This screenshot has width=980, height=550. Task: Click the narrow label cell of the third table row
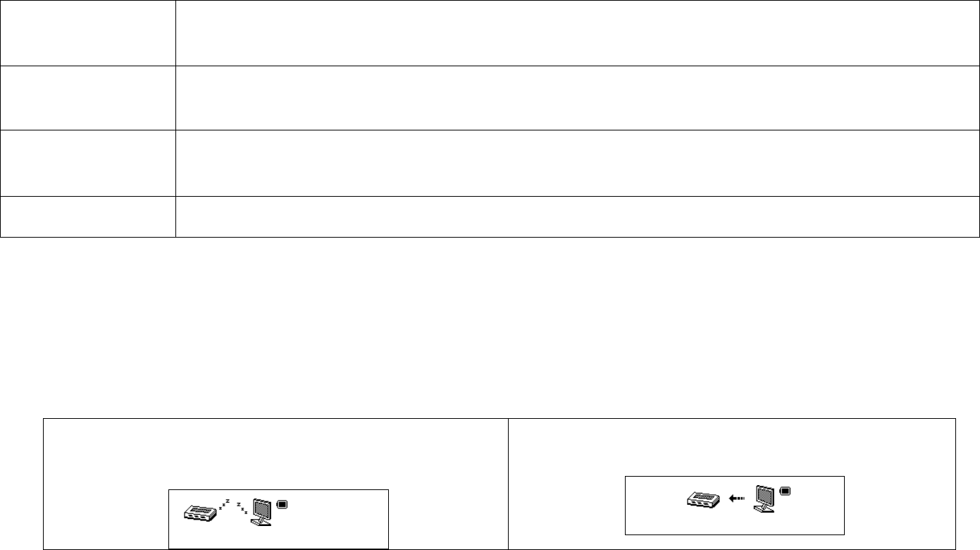click(87, 163)
